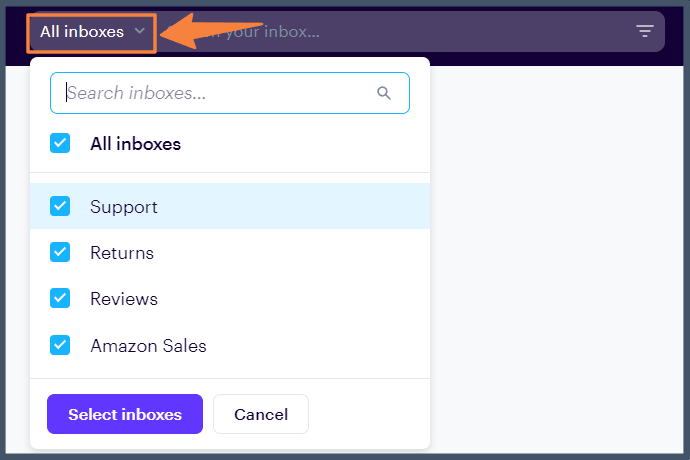
Task: Click the filter icon in the search bar
Action: 645,31
